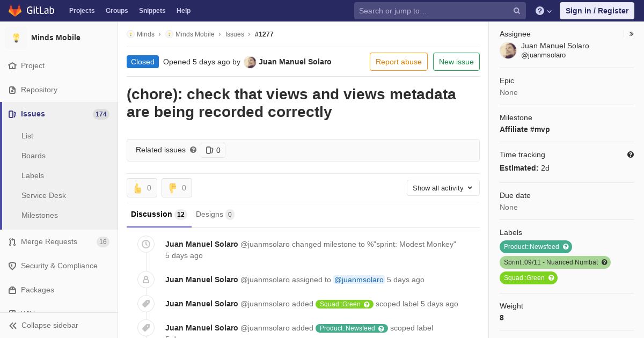Click the Packages box icon
This screenshot has height=338, width=644.
click(12, 290)
